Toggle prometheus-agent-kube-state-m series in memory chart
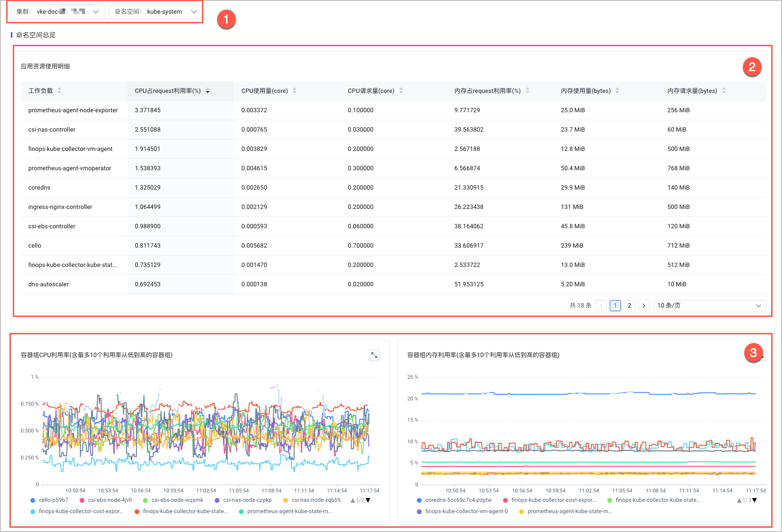The image size is (782, 532). coord(565,511)
